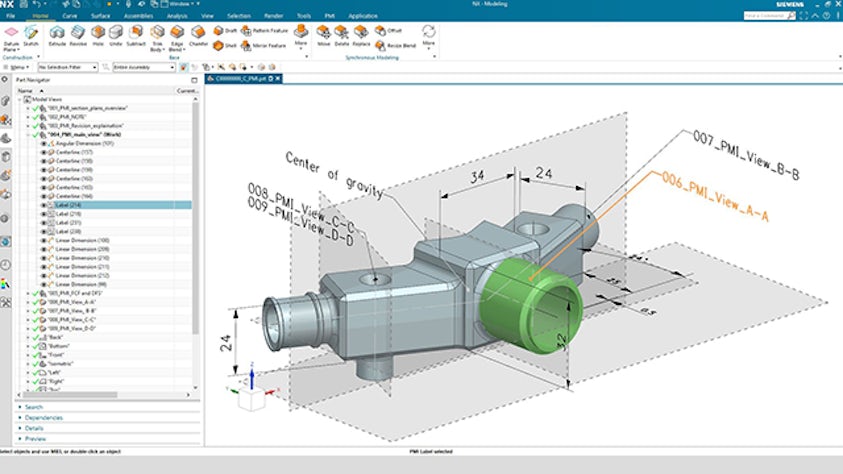Click the triad view cube in viewport
The height and width of the screenshot is (474, 843).
pos(251,399)
